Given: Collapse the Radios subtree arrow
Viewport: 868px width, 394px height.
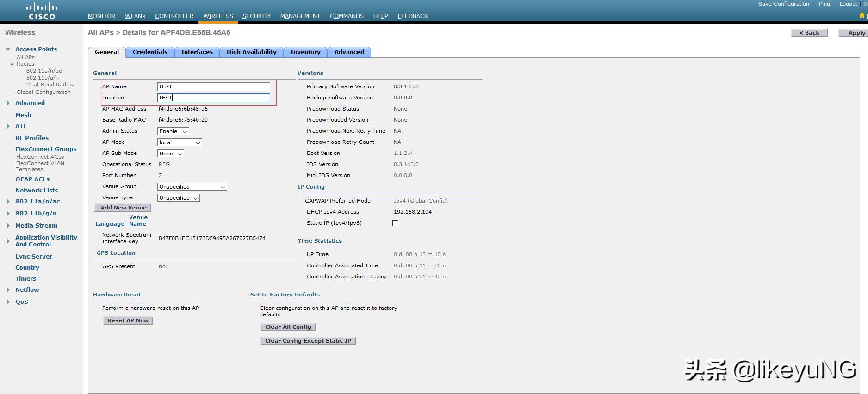Looking at the screenshot, I should pyautogui.click(x=12, y=64).
